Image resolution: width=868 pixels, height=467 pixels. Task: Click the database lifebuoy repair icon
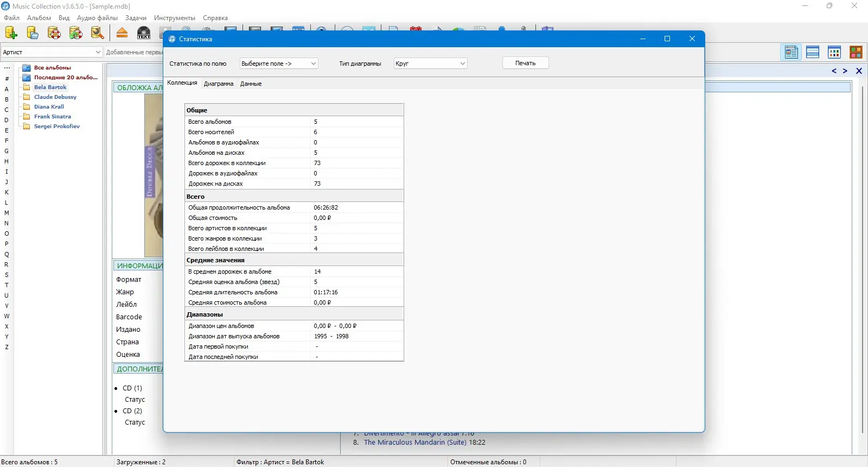coord(54,33)
